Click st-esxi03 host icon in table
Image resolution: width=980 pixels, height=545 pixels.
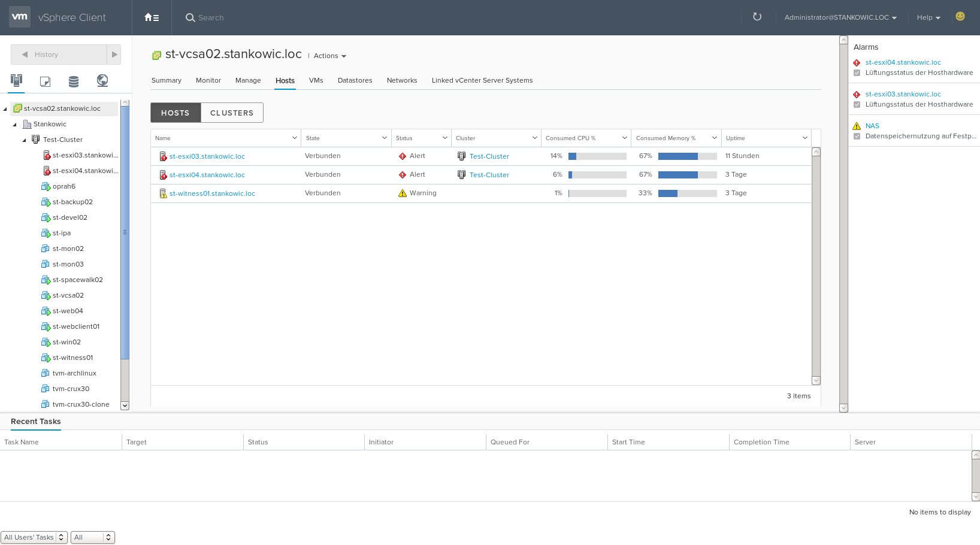point(163,156)
